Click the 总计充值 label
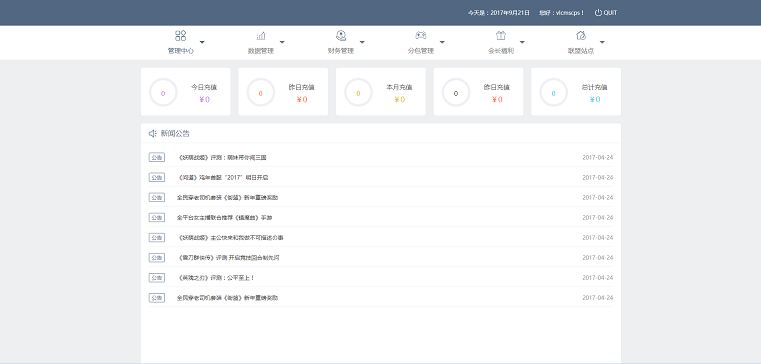Image resolution: width=761 pixels, height=364 pixels. coord(594,87)
